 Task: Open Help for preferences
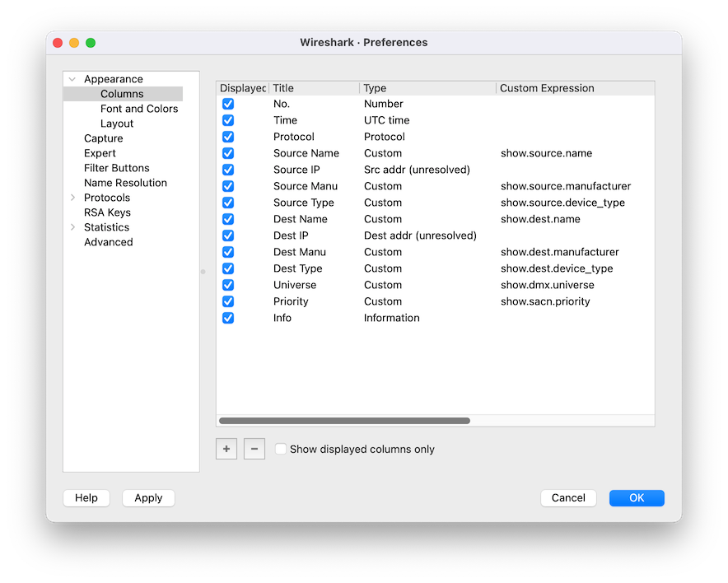tap(86, 497)
